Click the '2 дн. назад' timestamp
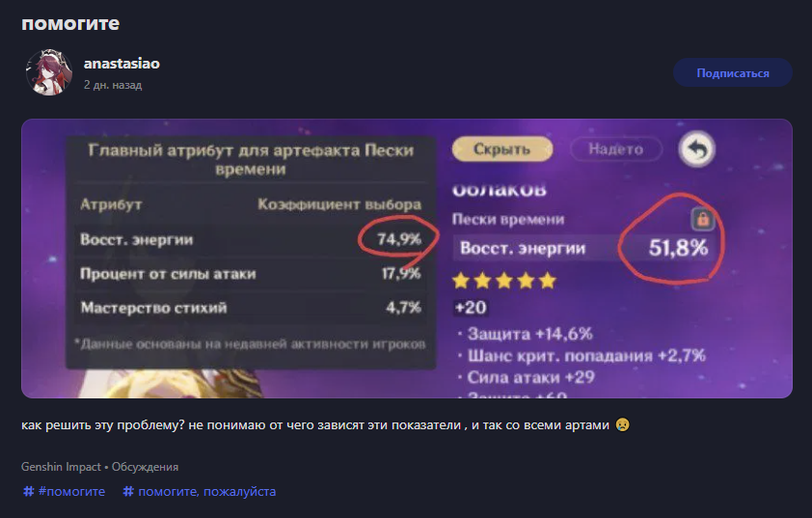812x518 pixels. 113,85
